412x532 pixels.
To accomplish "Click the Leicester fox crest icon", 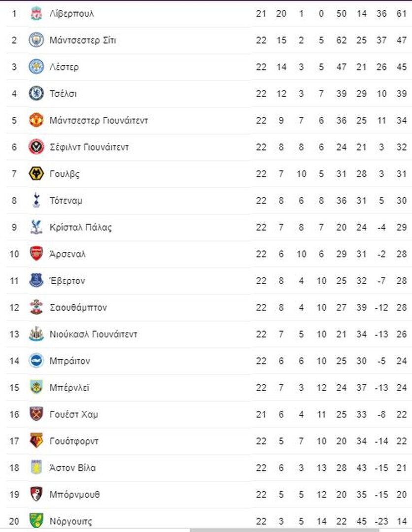I will coord(36,67).
